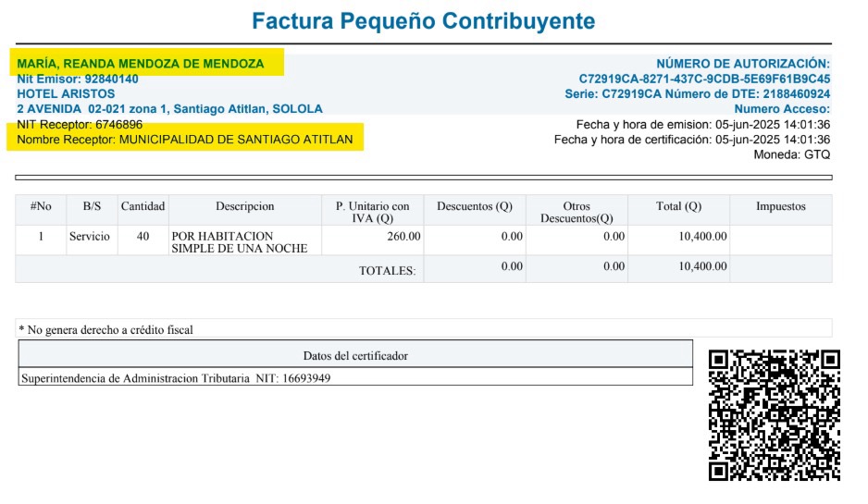The height and width of the screenshot is (504, 868).
Task: Click the TOTALES row total 10,400.00
Action: point(702,266)
